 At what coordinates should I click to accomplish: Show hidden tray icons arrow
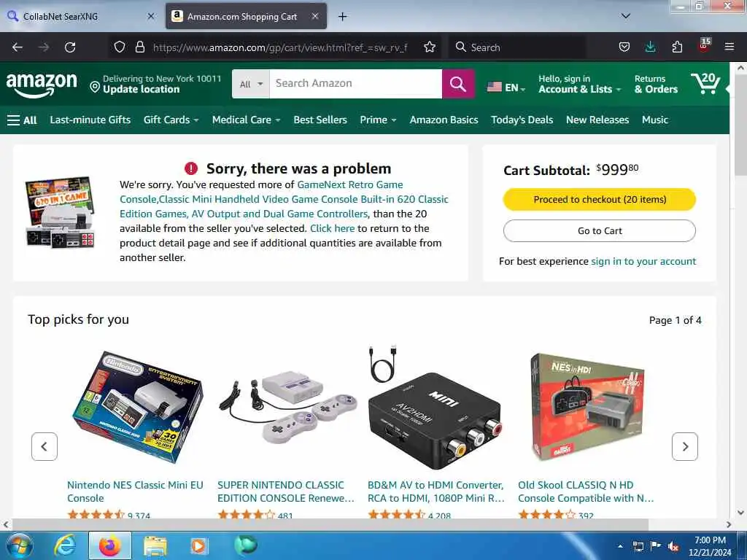click(x=620, y=547)
